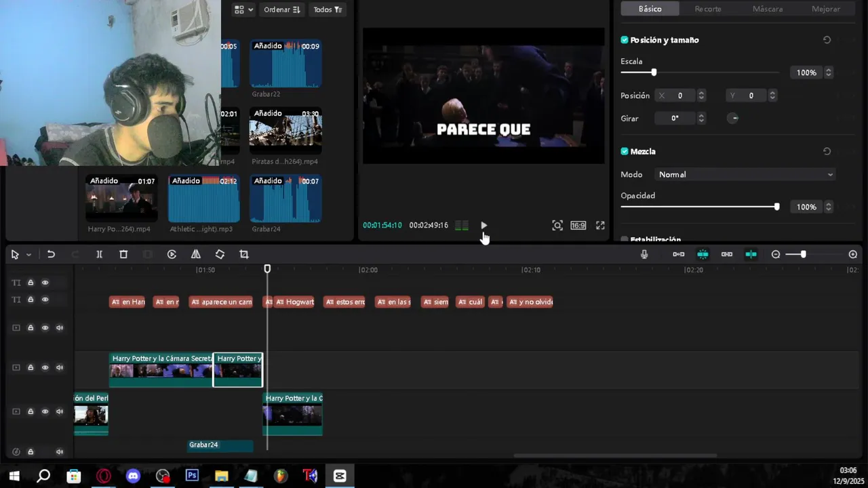Open Opera browser from the taskbar

click(x=103, y=476)
